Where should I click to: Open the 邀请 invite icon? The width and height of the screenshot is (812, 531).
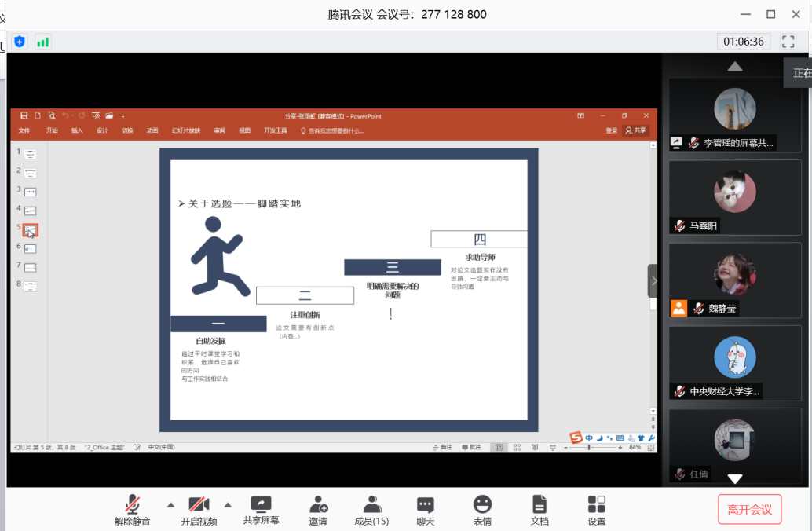318,504
